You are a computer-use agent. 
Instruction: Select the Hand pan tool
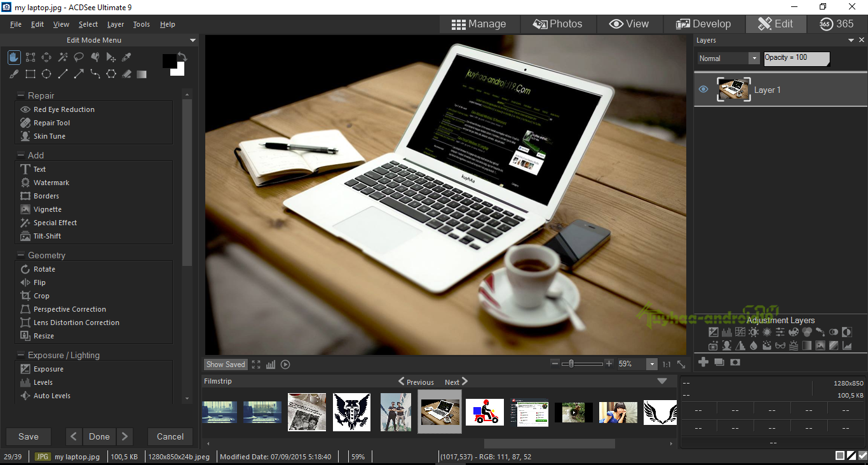pos(14,58)
